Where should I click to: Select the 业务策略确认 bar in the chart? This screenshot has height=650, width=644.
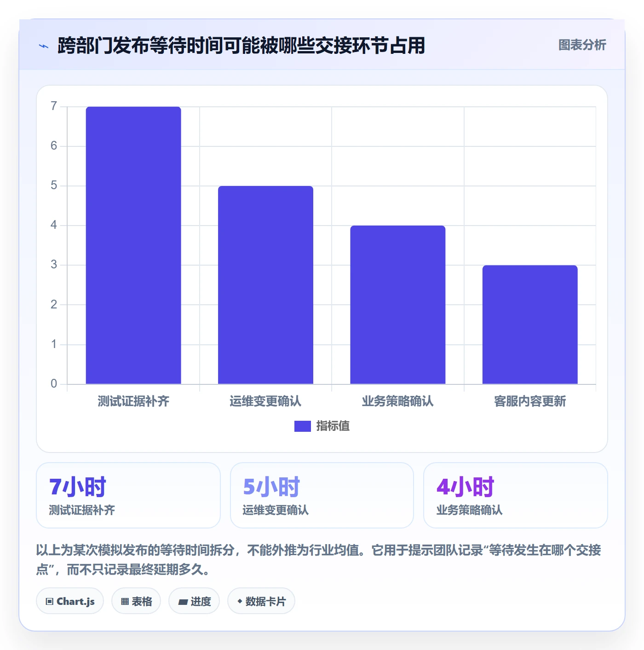(398, 305)
